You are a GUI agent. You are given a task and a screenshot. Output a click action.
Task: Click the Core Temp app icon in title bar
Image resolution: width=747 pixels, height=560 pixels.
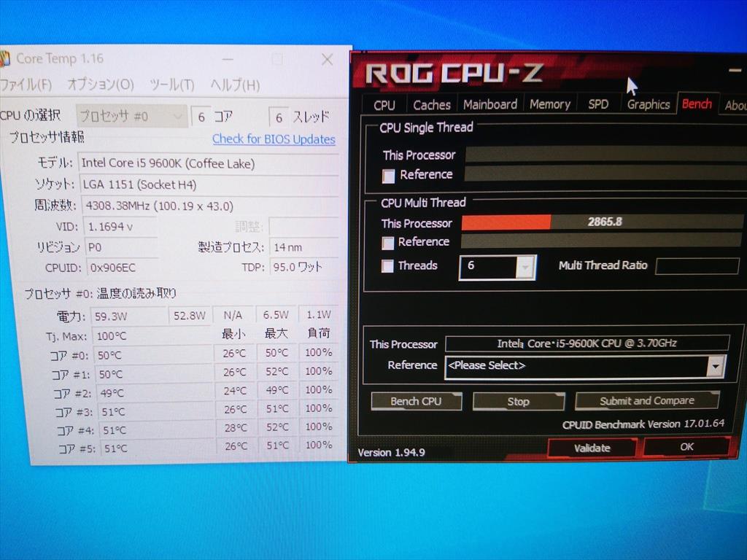(x=4, y=58)
